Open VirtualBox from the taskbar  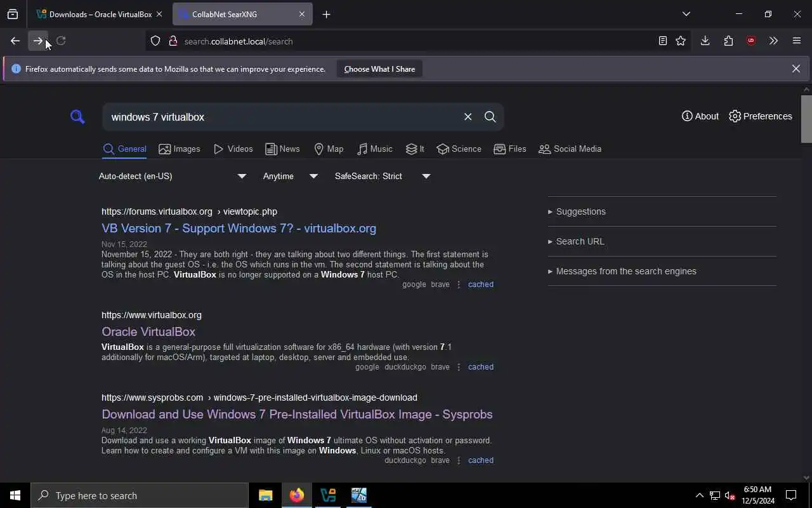(328, 495)
